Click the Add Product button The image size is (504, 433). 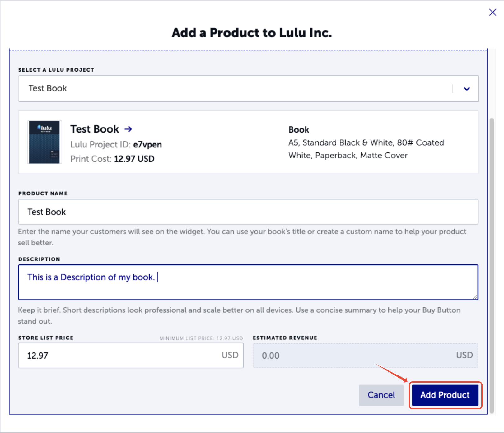point(445,395)
